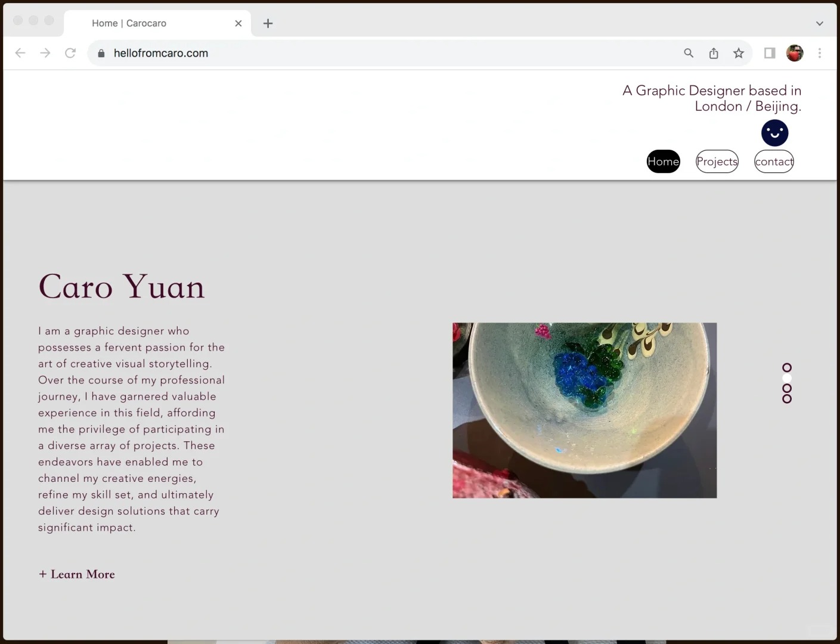
Task: Select the third slideshow dot indicator
Action: pos(787,388)
